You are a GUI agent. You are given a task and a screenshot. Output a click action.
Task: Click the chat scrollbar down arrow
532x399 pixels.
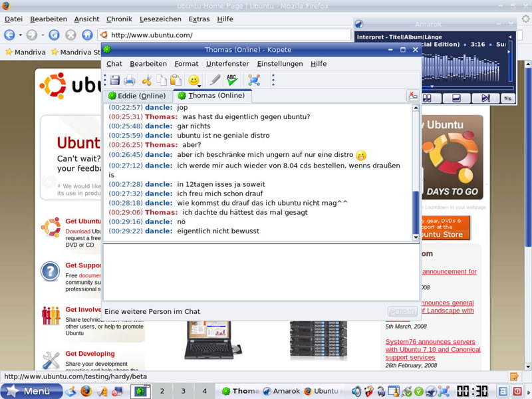click(416, 237)
